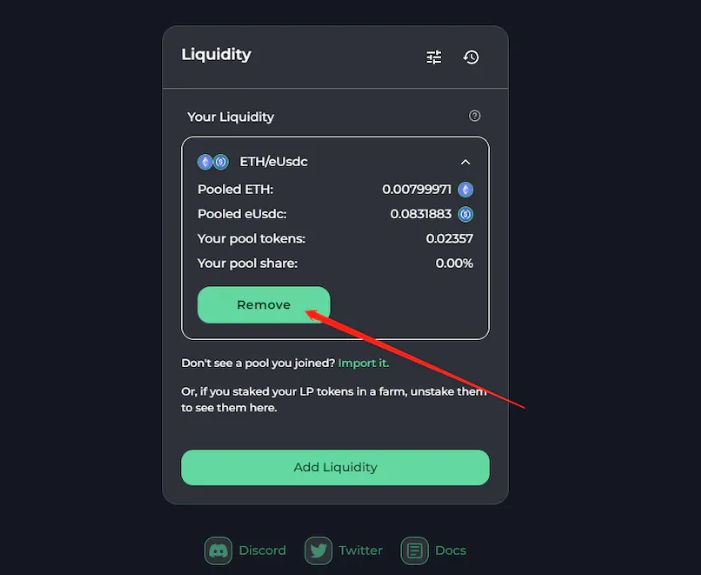This screenshot has height=575, width=701.
Task: Remove liquidity from the ETH/eUsdc pool
Action: click(264, 305)
